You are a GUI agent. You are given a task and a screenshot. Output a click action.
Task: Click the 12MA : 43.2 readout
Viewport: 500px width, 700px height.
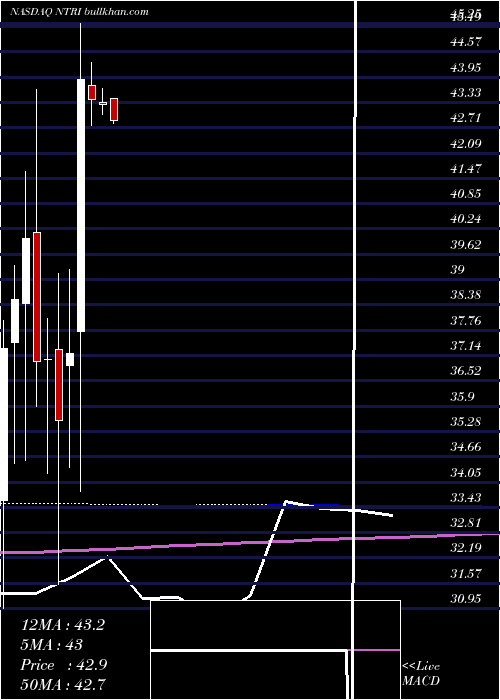coord(63,625)
